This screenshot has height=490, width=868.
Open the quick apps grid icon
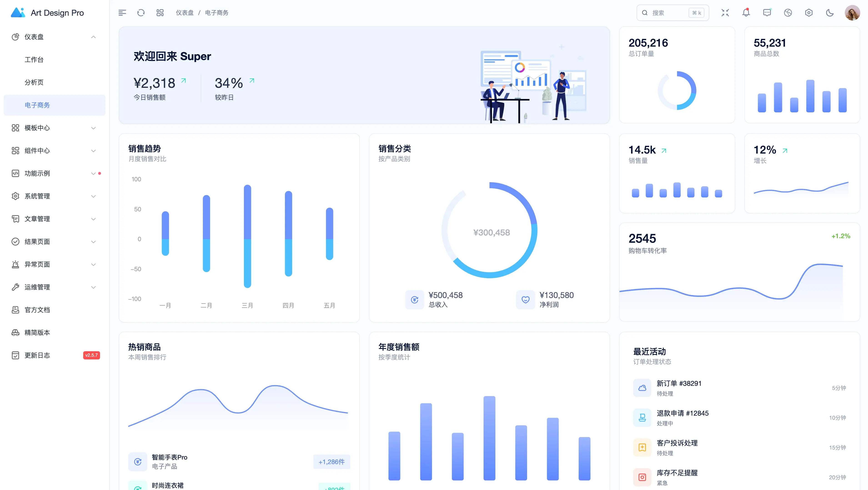pyautogui.click(x=160, y=13)
